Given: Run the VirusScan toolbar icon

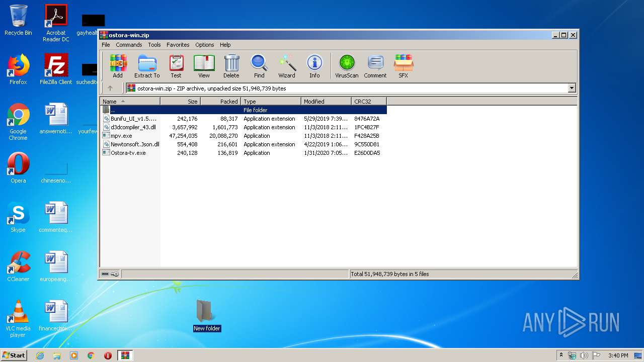Looking at the screenshot, I should coord(347,66).
